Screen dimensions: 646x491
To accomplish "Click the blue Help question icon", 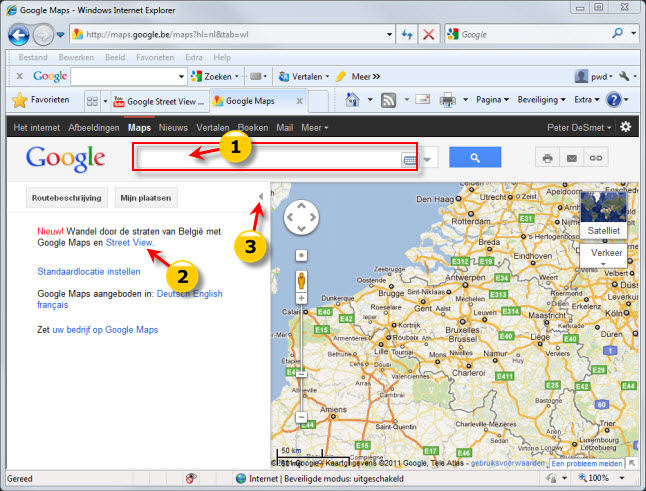I will click(x=613, y=100).
